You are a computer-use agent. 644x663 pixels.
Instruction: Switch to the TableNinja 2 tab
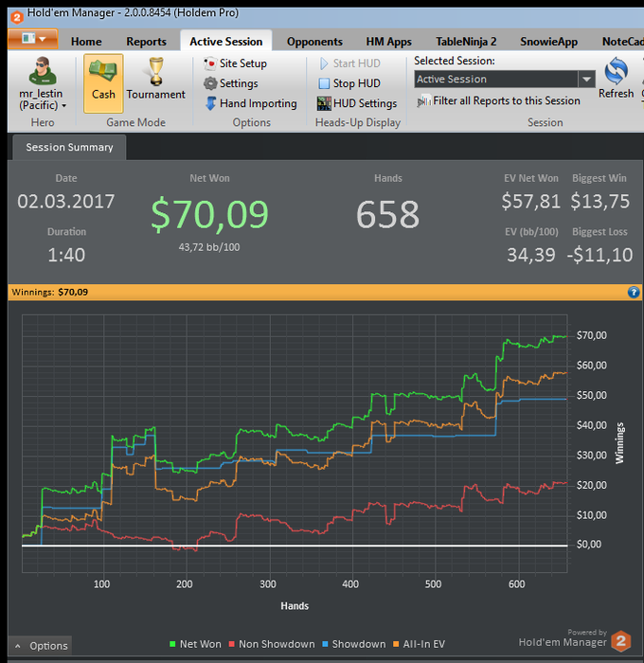[x=466, y=42]
